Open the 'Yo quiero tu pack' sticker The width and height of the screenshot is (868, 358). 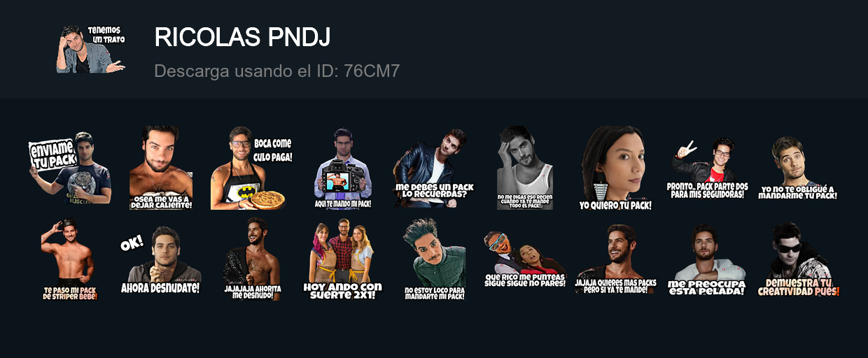click(x=616, y=168)
